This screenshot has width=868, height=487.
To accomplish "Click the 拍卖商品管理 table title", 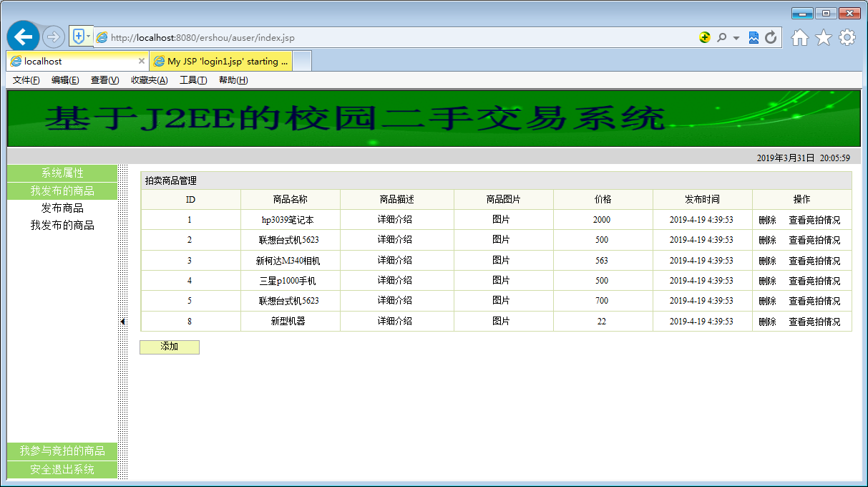I will click(x=170, y=181).
